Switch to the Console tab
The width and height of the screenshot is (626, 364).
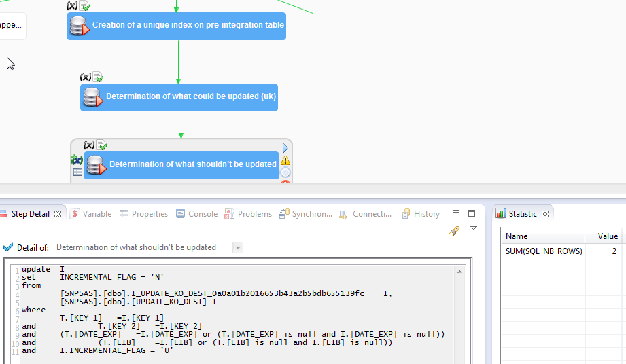197,214
